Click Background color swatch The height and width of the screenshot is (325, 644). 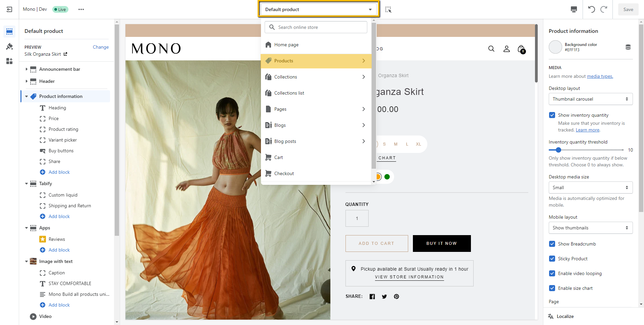(555, 47)
